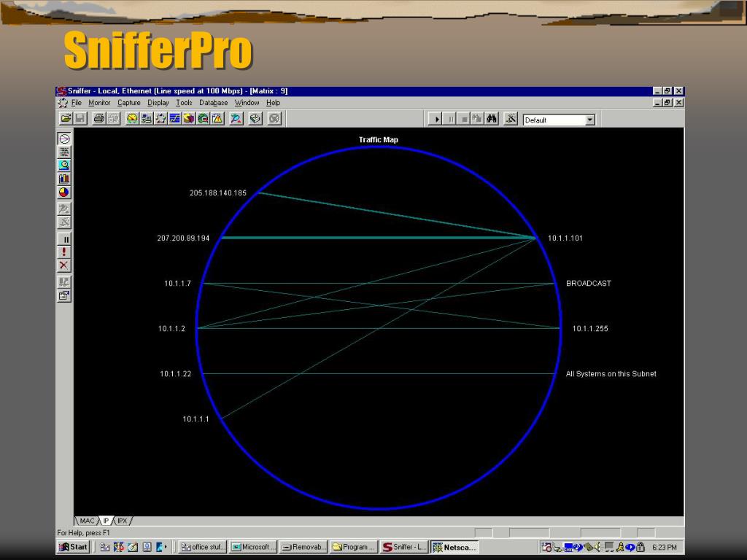
Task: Click the Capture Panel icon
Action: pyautogui.click(x=236, y=118)
